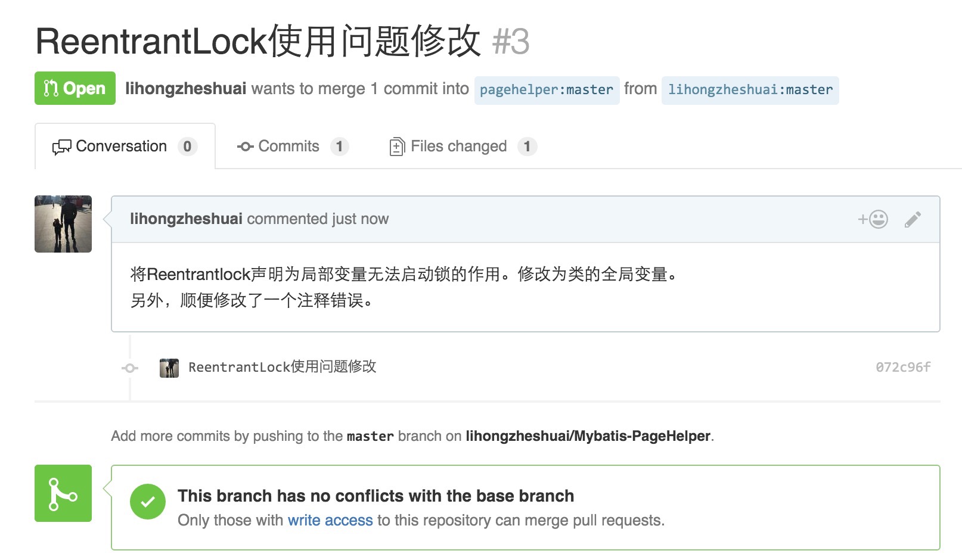Open commit hash 072c96f
The width and height of the screenshot is (962, 560).
coord(902,367)
